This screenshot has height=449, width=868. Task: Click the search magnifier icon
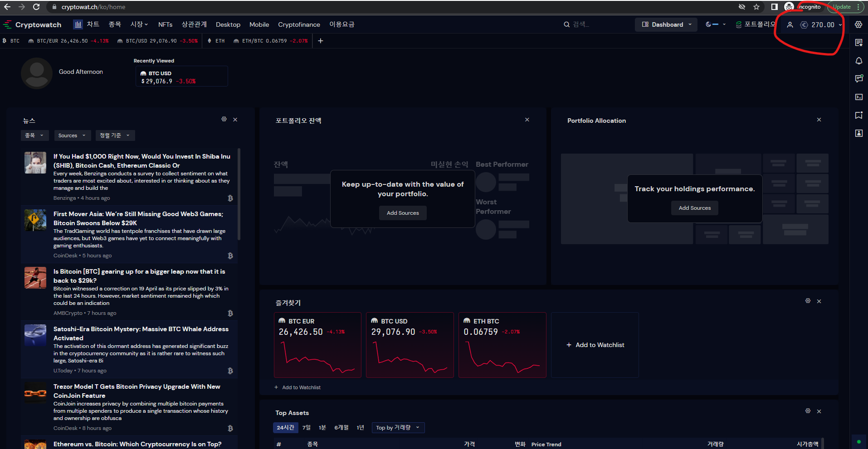coord(566,24)
